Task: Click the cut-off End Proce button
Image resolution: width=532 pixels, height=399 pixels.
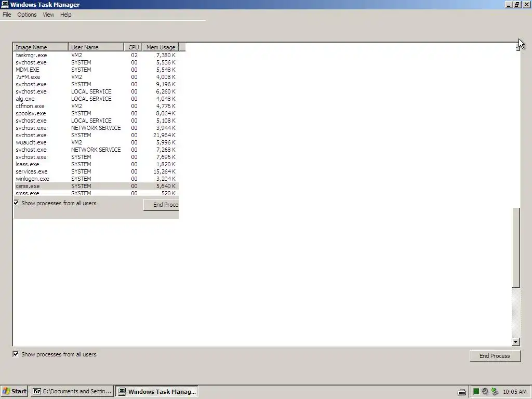Action: [x=161, y=205]
